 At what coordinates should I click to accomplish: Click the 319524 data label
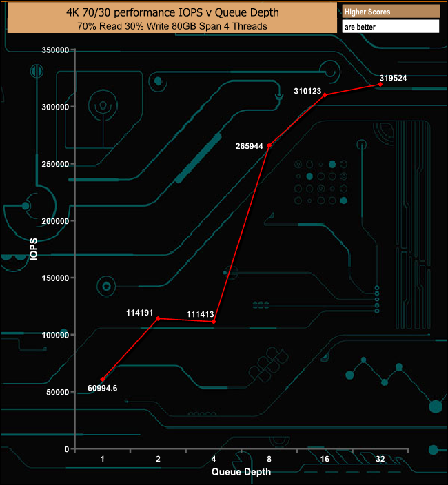(393, 78)
